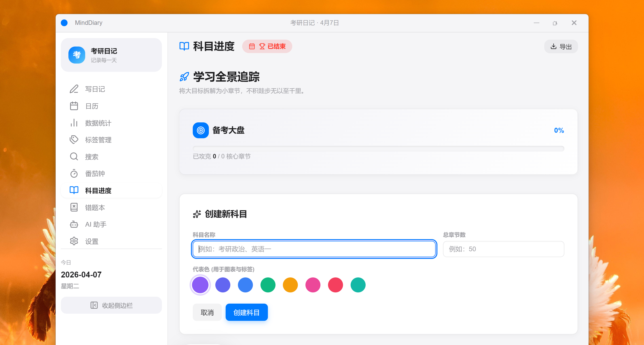Click the 已结束 status badge
Screen dimensions: 644x345
coord(267,46)
